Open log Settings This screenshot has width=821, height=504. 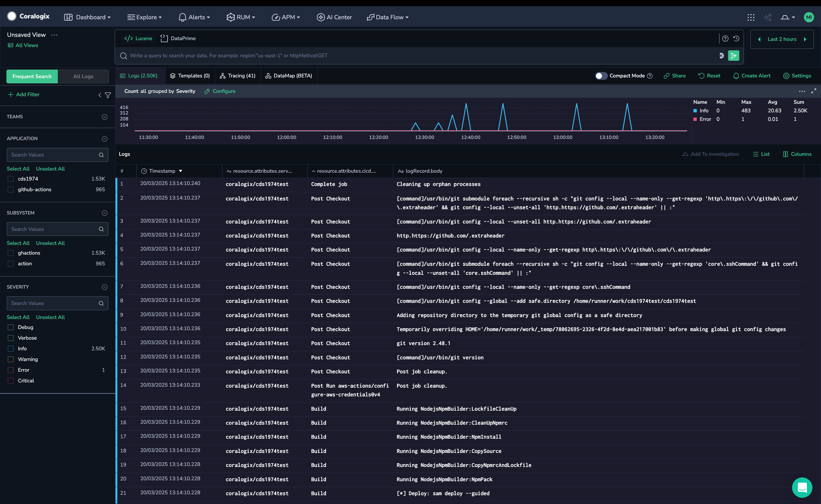pyautogui.click(x=797, y=76)
